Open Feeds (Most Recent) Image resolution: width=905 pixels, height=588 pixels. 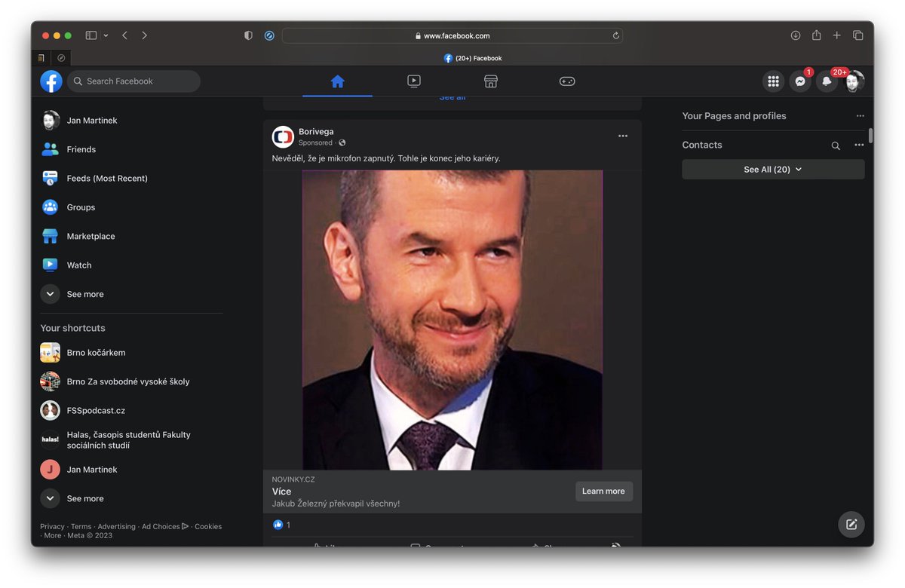131,179
